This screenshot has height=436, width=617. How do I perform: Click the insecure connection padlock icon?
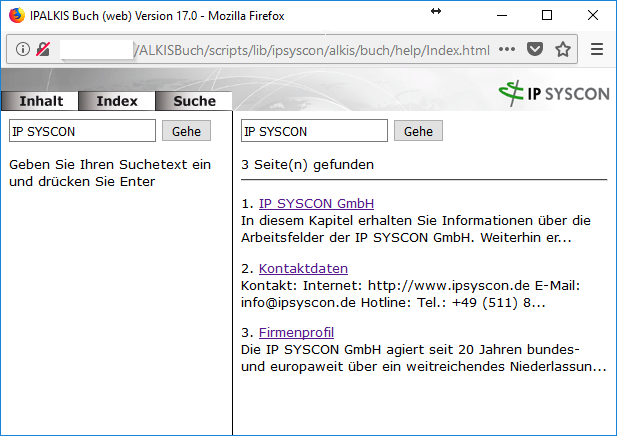(x=43, y=49)
